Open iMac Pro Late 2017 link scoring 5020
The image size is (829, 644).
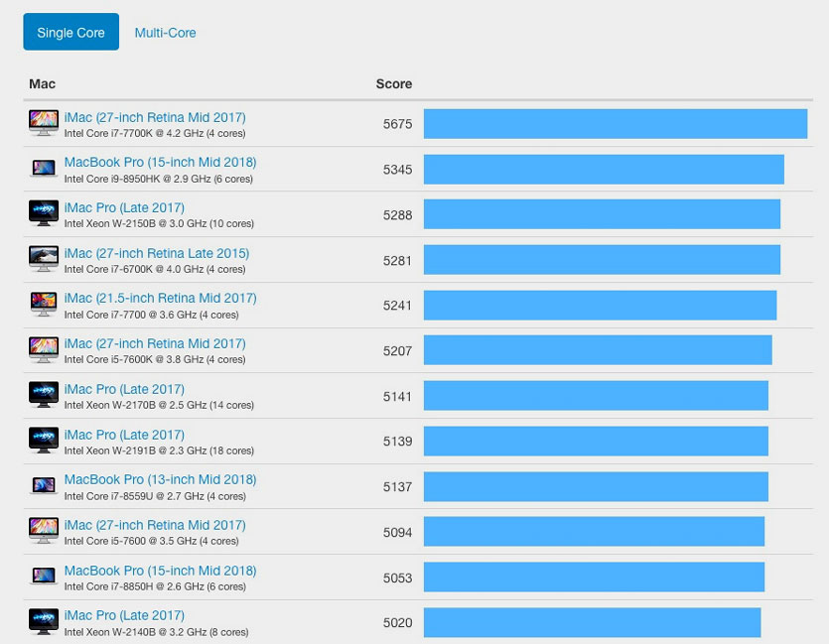tap(124, 615)
